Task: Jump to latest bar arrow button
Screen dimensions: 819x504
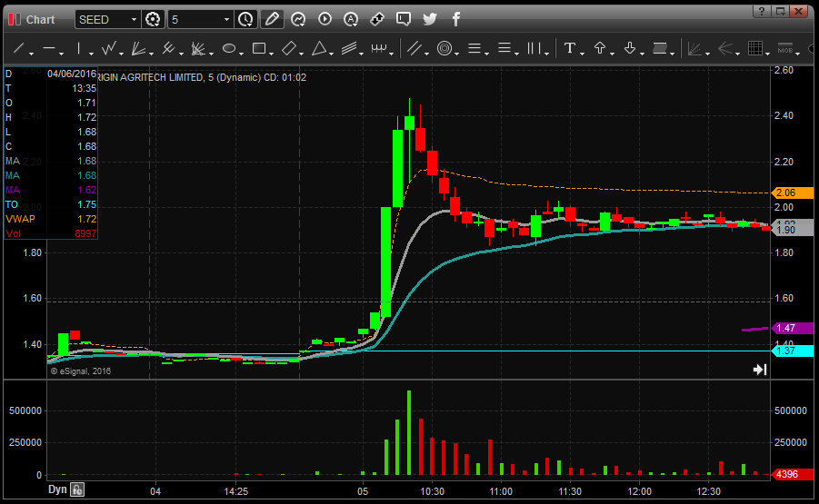Action: 760,370
